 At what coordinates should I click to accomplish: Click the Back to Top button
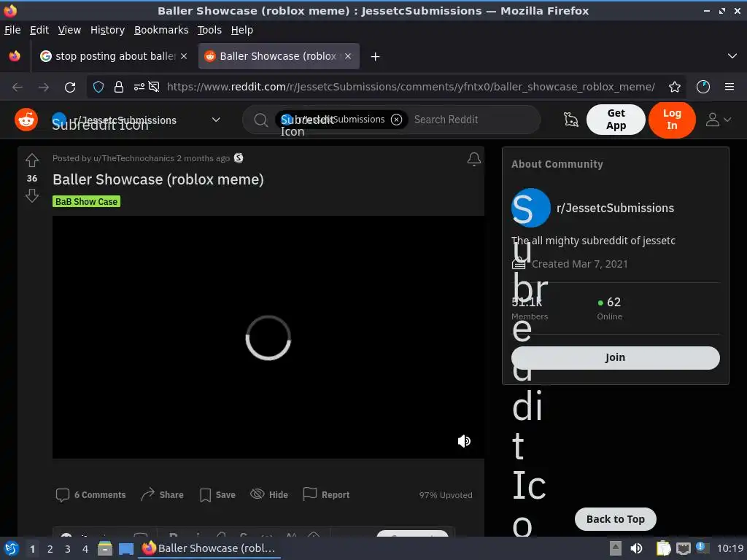tap(615, 519)
